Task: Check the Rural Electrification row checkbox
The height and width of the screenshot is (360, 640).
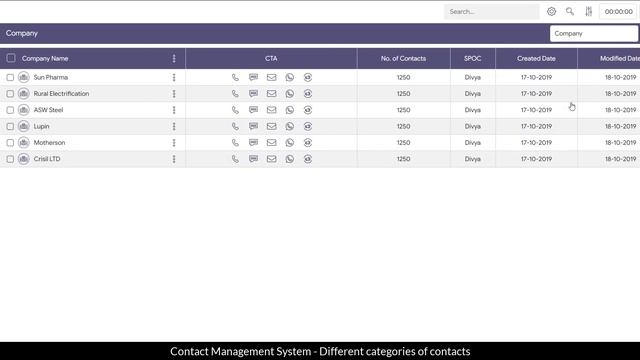Action: [x=10, y=93]
